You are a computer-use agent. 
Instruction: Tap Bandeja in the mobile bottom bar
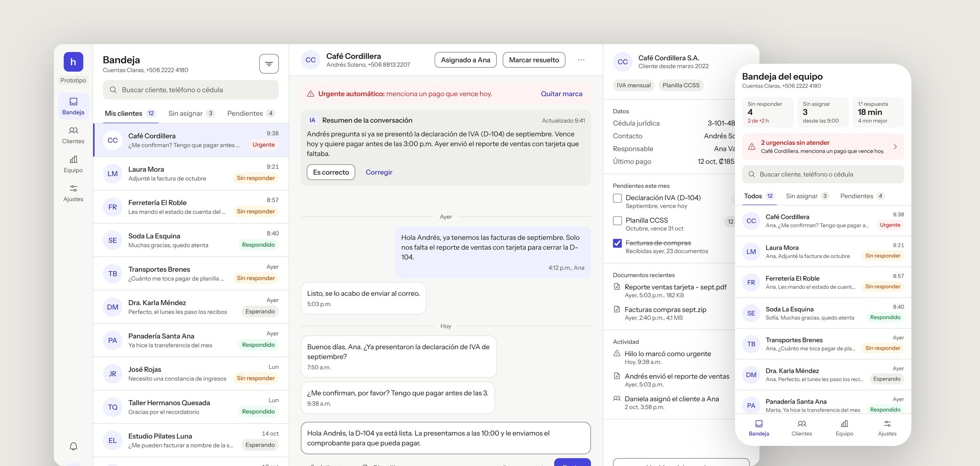point(759,428)
